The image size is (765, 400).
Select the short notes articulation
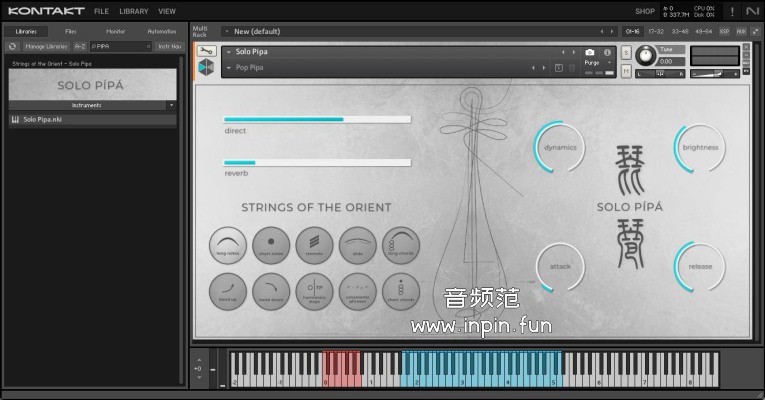coord(271,245)
